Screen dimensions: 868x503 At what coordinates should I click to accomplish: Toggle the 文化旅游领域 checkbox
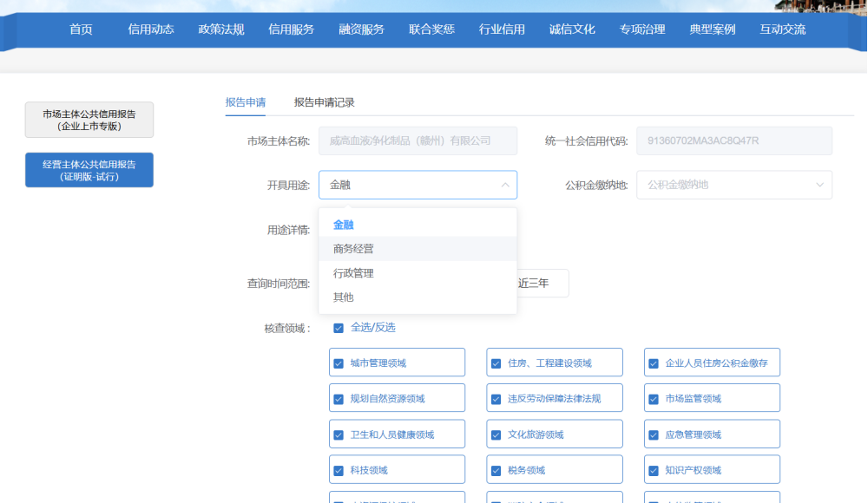[496, 435]
